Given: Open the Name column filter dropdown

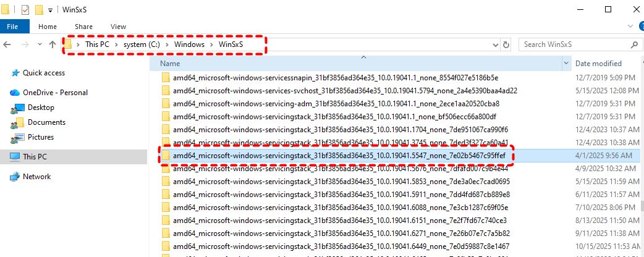Looking at the screenshot, I should 566,64.
